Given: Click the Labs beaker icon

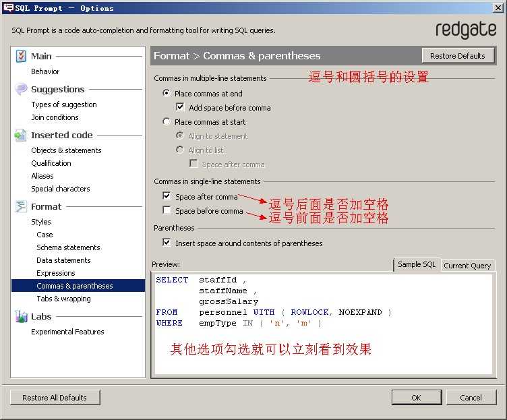Looking at the screenshot, I should [21, 316].
